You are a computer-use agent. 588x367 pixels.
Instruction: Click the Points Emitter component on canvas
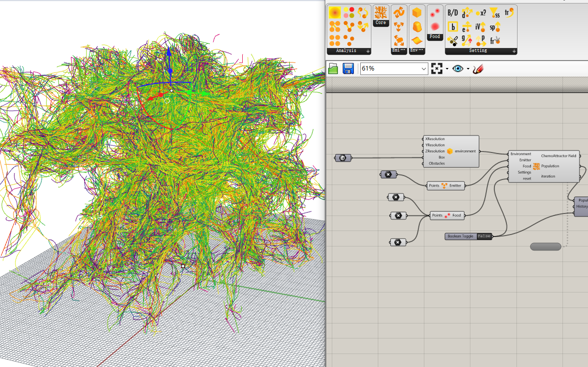click(x=445, y=185)
